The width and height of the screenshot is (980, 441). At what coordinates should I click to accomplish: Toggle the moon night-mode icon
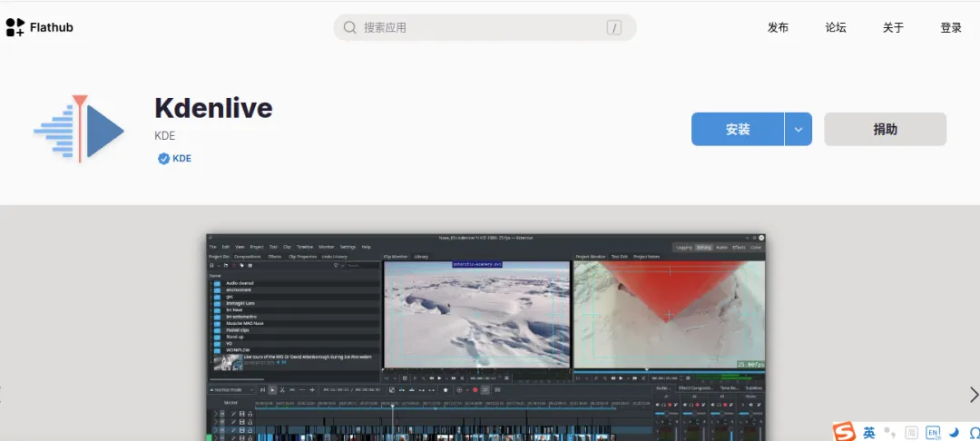tap(955, 432)
